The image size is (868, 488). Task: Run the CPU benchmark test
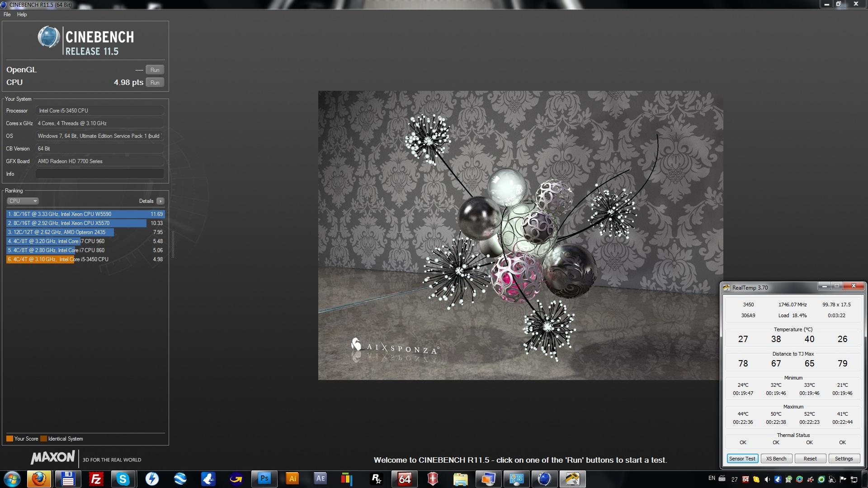click(155, 83)
